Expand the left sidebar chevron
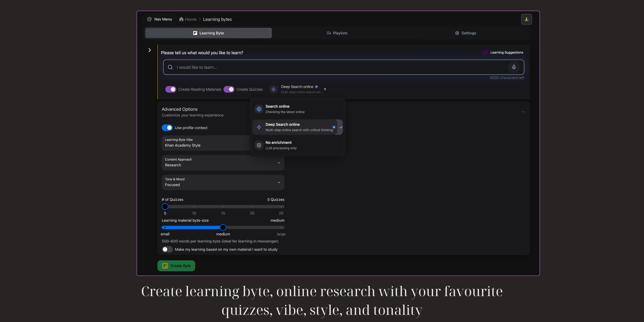 [x=150, y=50]
